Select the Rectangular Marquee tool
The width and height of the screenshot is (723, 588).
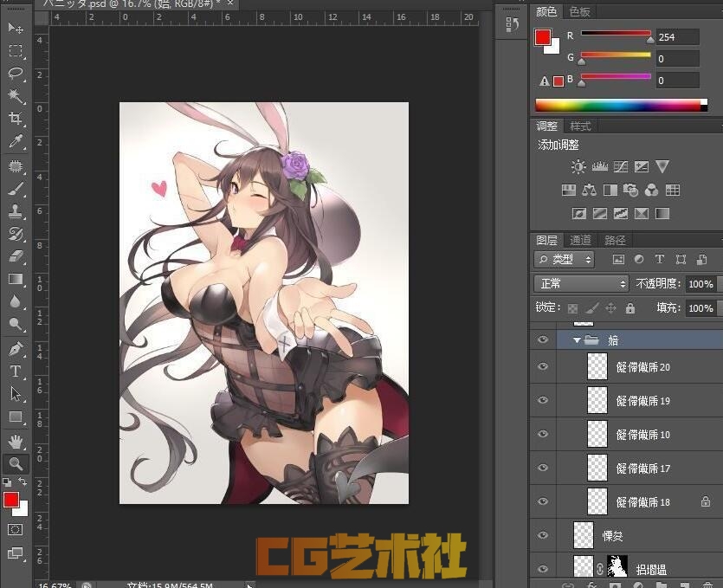(x=16, y=51)
